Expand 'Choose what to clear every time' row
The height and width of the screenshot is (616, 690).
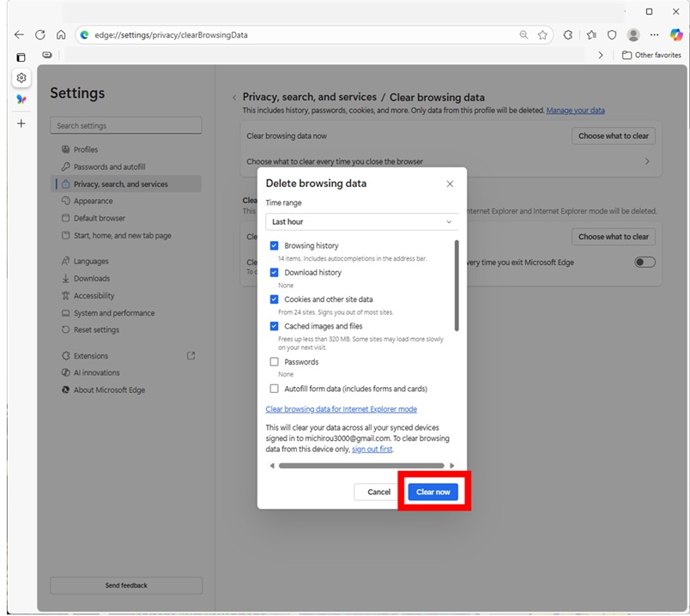[646, 161]
